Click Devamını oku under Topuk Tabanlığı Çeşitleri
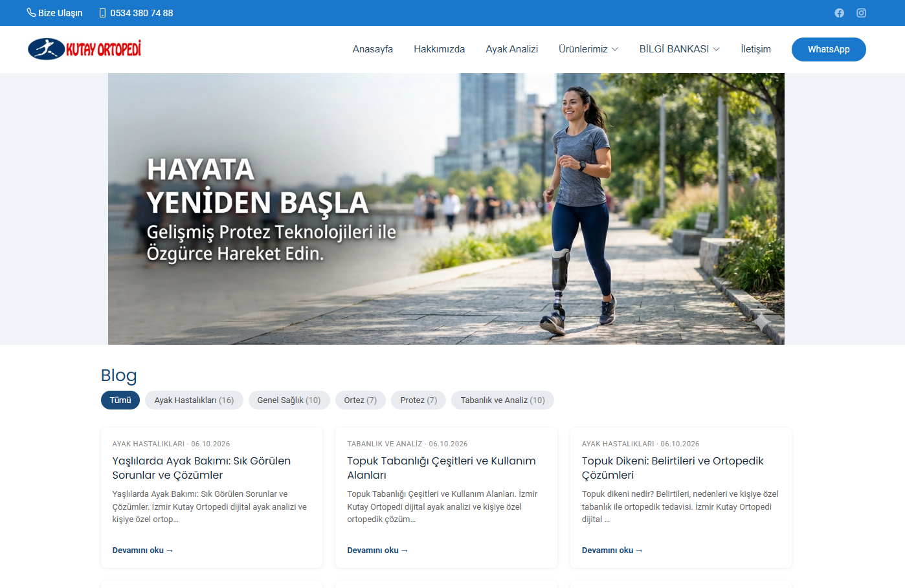The height and width of the screenshot is (588, 905). point(377,550)
